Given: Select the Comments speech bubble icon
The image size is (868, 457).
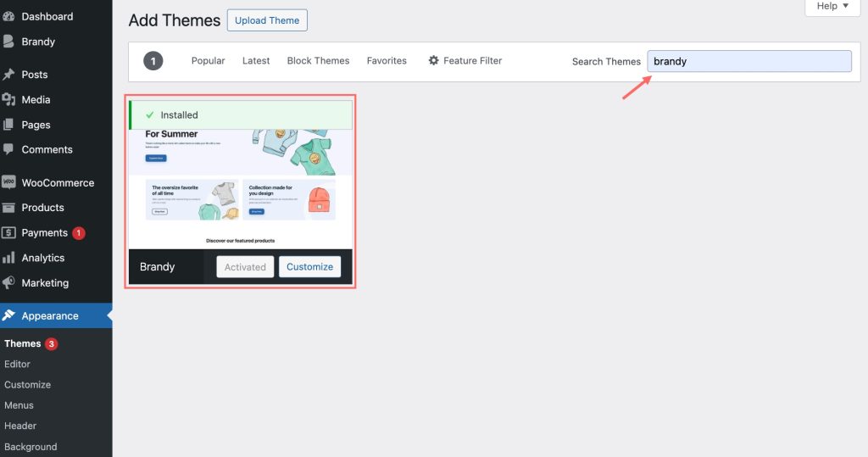Looking at the screenshot, I should coord(8,149).
